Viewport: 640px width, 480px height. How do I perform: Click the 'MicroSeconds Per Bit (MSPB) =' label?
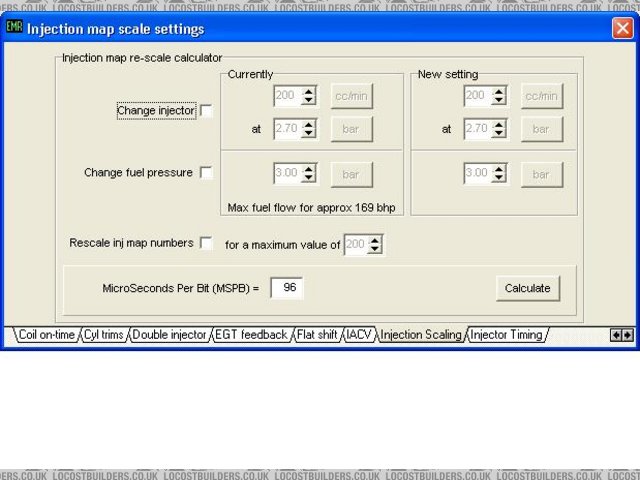coord(181,288)
